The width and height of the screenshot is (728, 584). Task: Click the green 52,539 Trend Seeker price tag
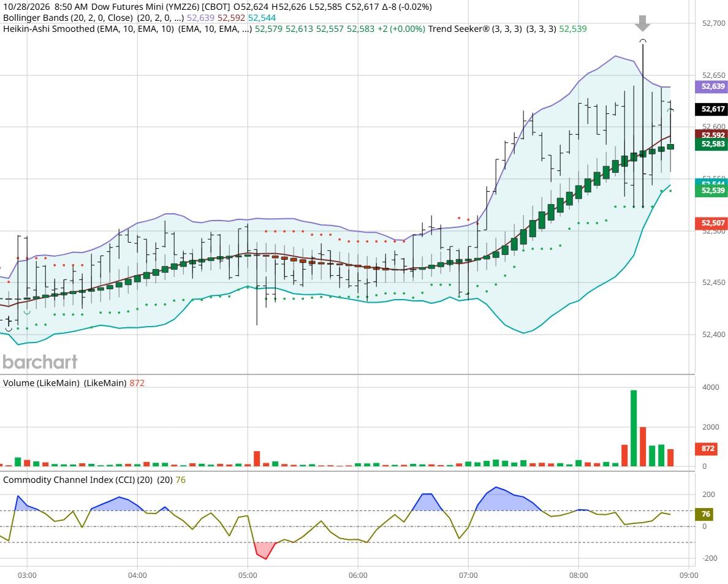(711, 191)
